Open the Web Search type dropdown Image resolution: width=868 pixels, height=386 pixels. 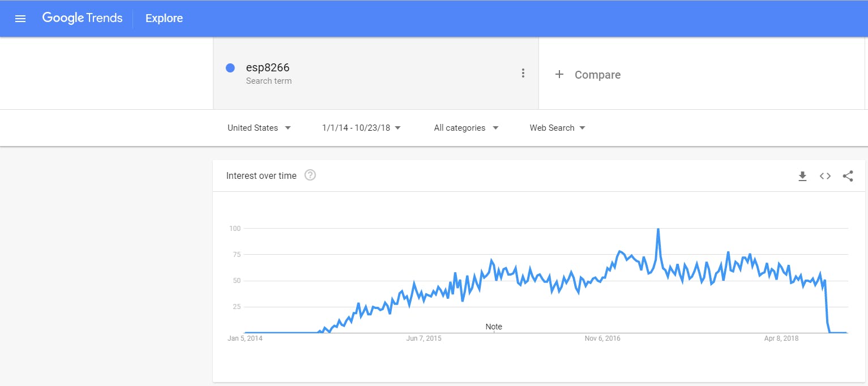pyautogui.click(x=557, y=128)
